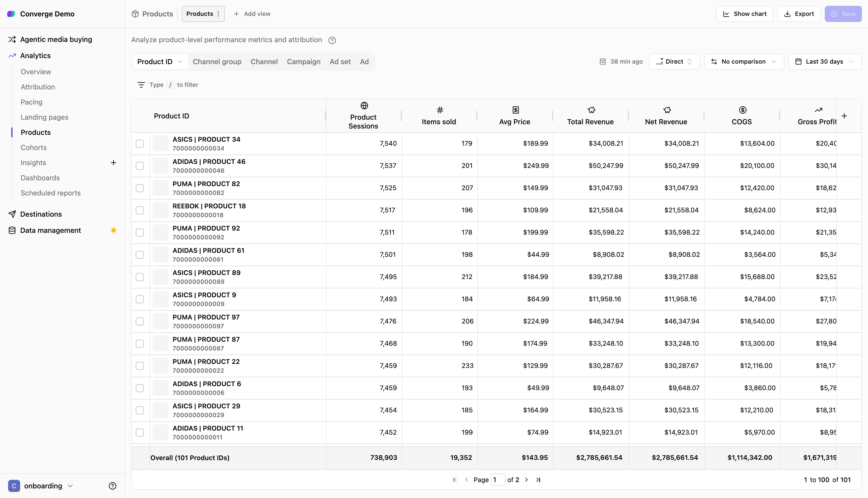Check the ADIDAS | PRODUCT 61 row
The width and height of the screenshot is (868, 498).
pos(140,255)
